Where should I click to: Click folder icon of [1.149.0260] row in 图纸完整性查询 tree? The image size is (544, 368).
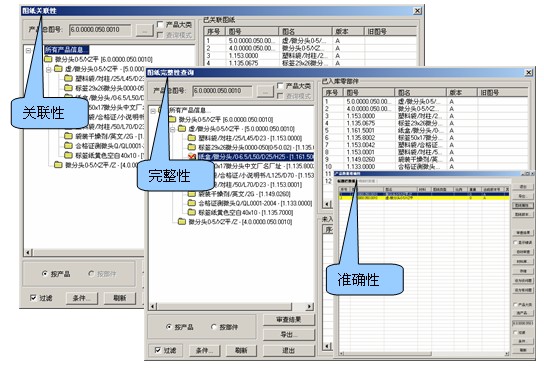pyautogui.click(x=192, y=194)
